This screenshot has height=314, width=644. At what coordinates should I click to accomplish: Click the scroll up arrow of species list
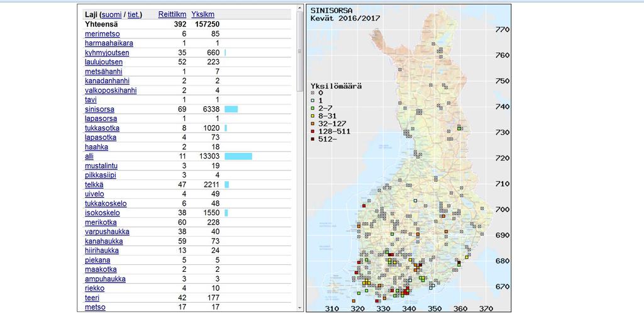(x=299, y=9)
